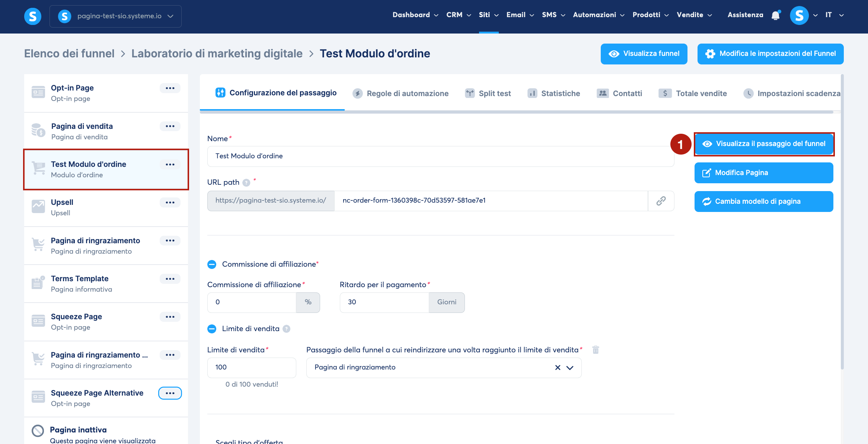Open Assistenza link in header
The height and width of the screenshot is (444, 868).
(745, 15)
